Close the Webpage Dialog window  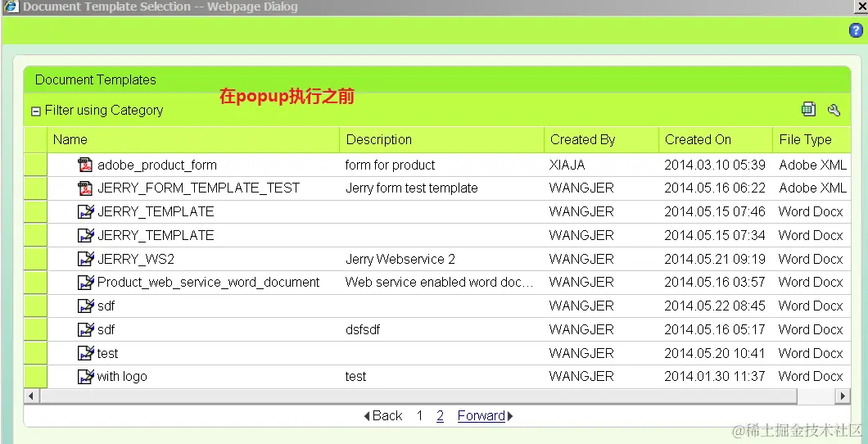(x=861, y=6)
